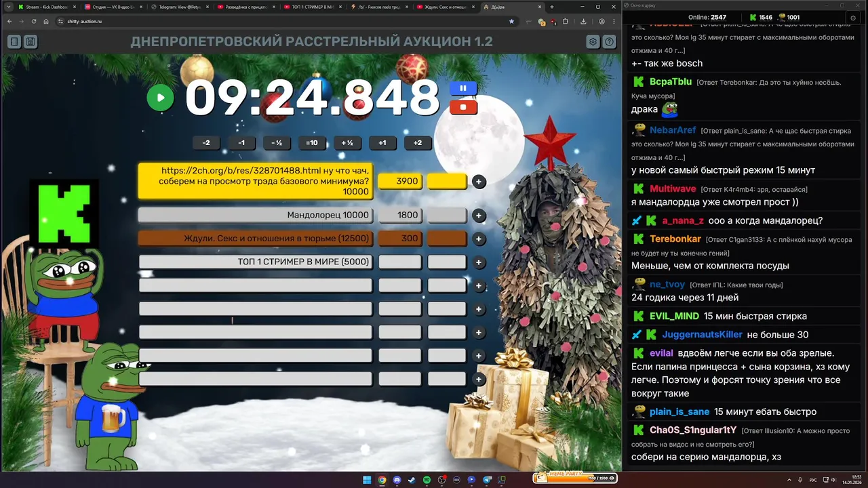868x488 pixels.
Task: Click Terebonkar username in chat
Action: [x=675, y=239]
